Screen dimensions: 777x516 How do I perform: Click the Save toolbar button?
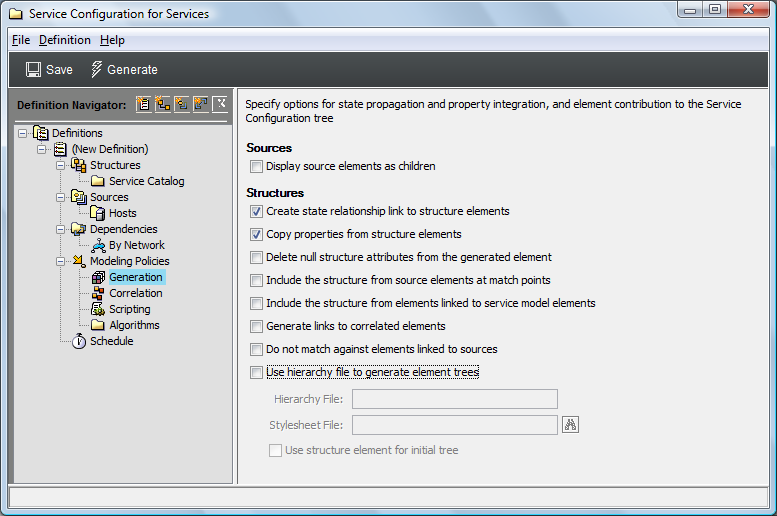point(49,70)
